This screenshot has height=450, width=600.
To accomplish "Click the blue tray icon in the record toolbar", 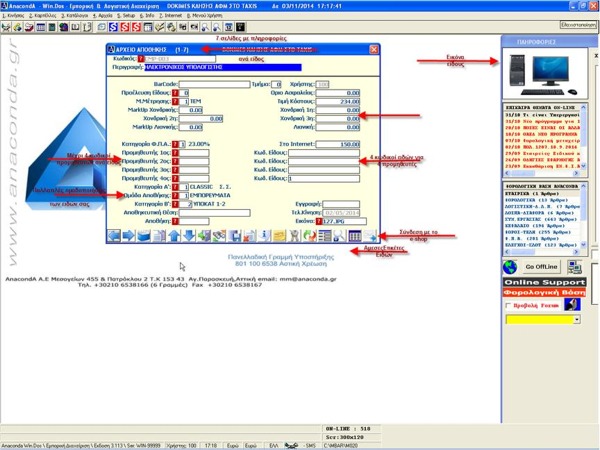I will pyautogui.click(x=143, y=235).
